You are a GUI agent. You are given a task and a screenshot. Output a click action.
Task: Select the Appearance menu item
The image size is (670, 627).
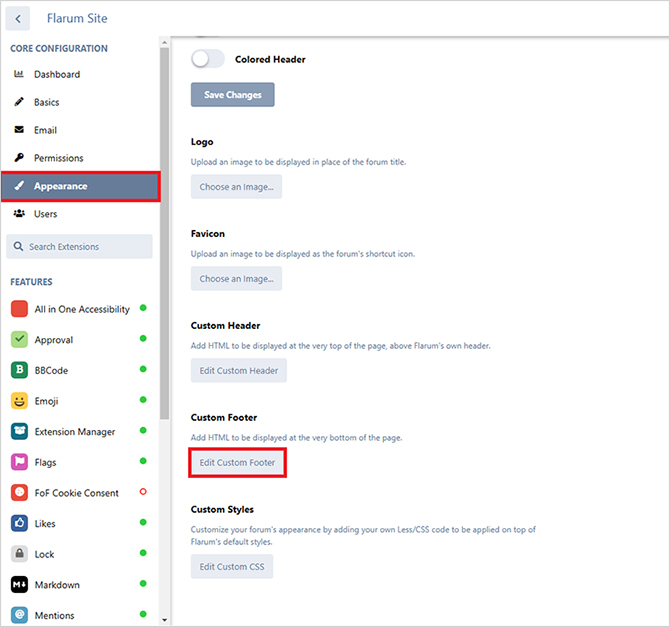pyautogui.click(x=80, y=186)
